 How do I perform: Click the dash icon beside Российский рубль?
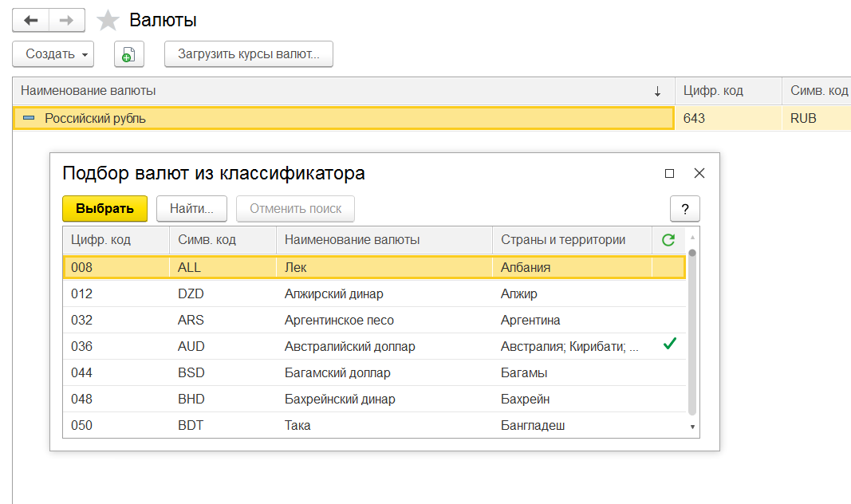point(29,118)
